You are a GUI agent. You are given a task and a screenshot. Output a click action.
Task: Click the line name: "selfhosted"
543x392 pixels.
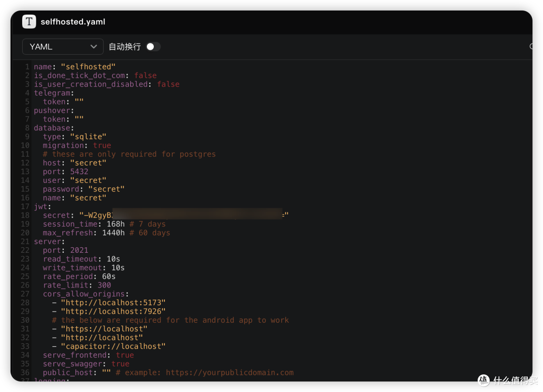coord(75,67)
